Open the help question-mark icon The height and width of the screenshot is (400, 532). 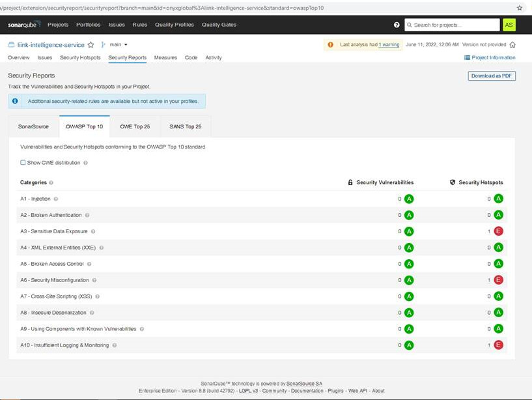coord(397,25)
